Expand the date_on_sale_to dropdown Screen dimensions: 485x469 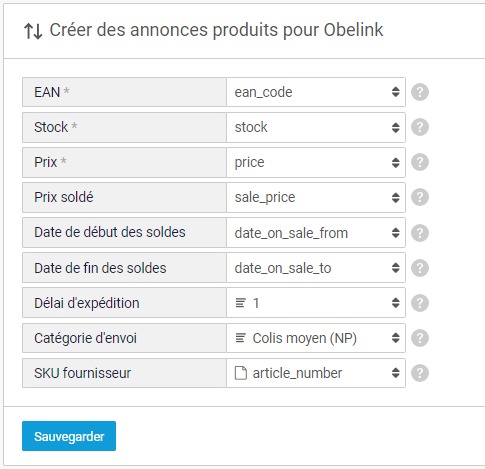click(x=316, y=268)
